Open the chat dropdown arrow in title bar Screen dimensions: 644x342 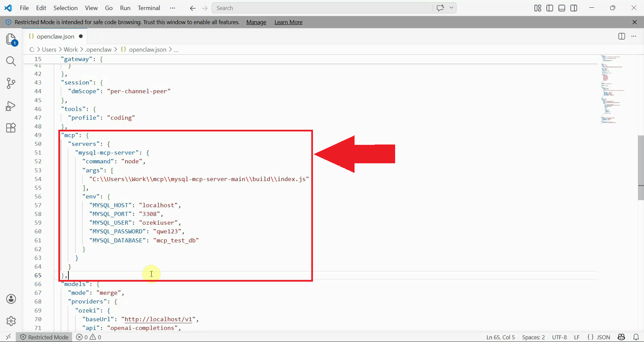click(x=451, y=8)
